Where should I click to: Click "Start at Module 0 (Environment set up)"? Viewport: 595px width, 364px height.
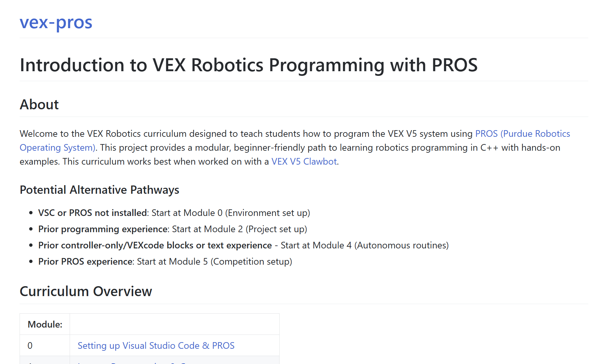(231, 213)
